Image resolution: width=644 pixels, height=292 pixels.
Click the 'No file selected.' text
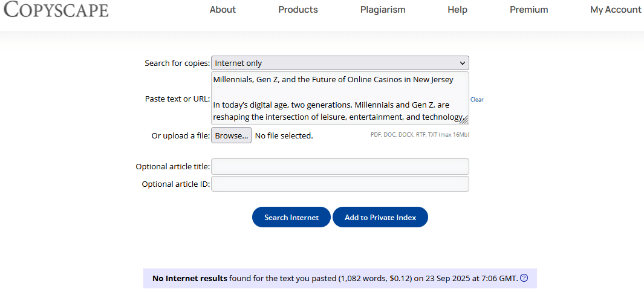[284, 136]
